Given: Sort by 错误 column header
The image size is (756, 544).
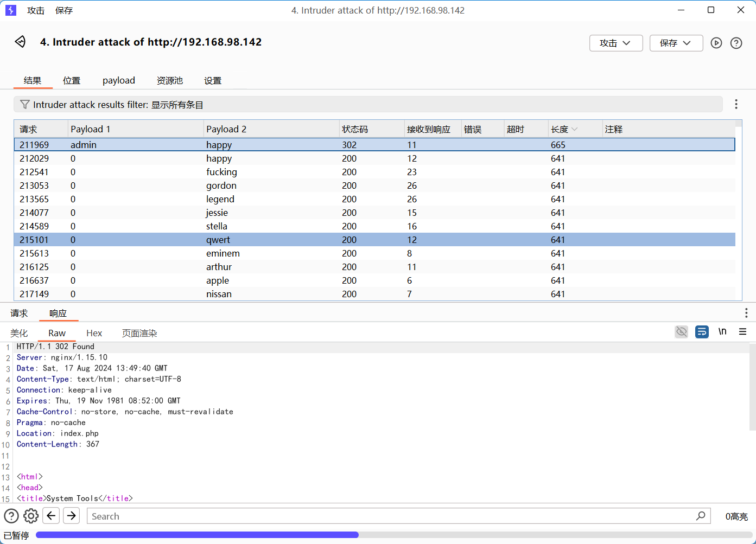Looking at the screenshot, I should click(482, 129).
